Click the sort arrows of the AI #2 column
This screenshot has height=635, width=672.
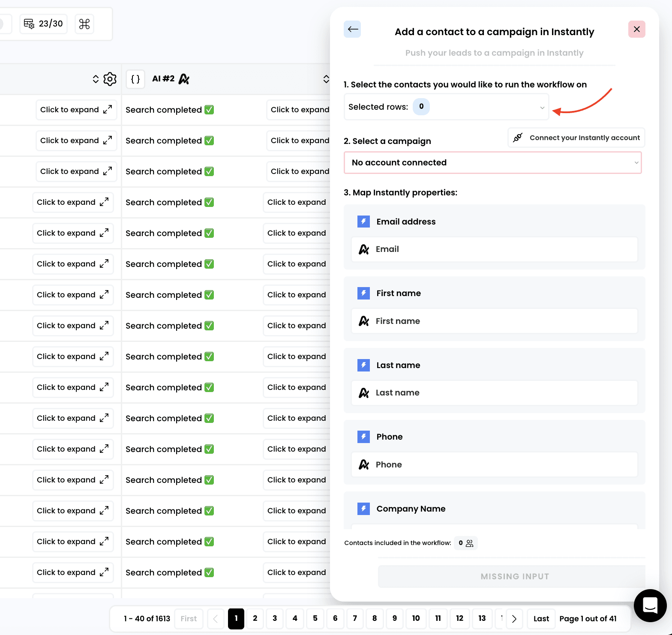click(x=326, y=79)
